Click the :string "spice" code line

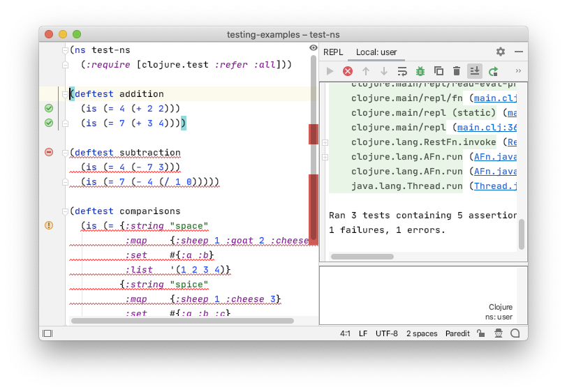pos(164,285)
